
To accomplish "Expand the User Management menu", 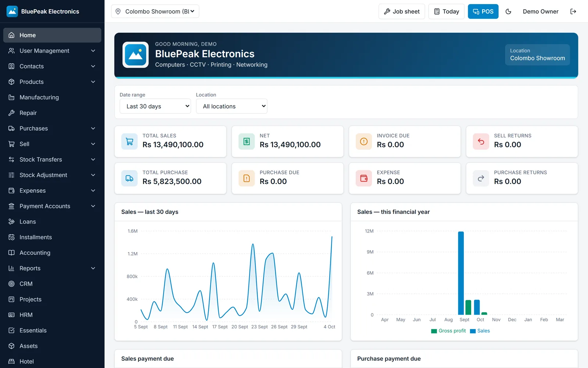I will pyautogui.click(x=52, y=51).
